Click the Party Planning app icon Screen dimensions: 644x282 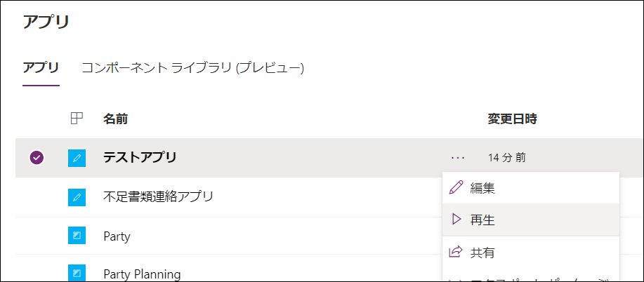point(77,273)
